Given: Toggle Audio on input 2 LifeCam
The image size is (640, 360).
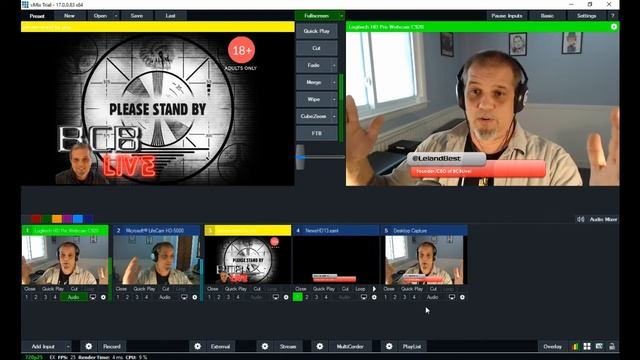Looking at the screenshot, I should (165, 297).
